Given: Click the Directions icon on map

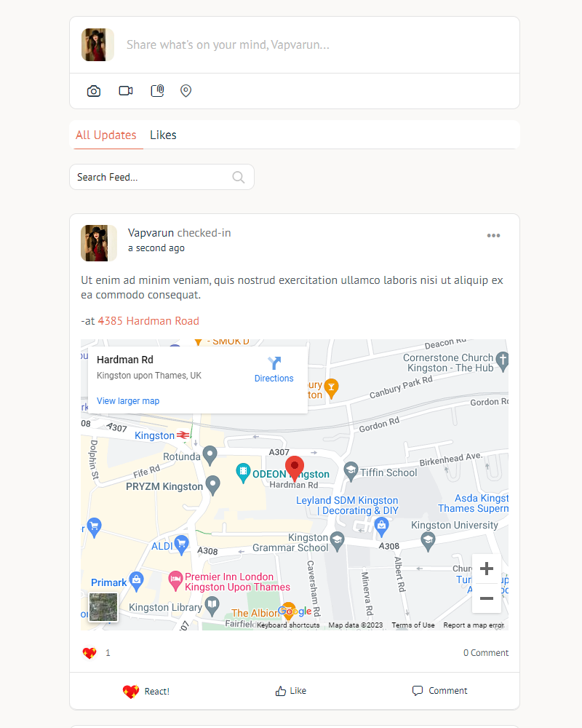Looking at the screenshot, I should point(274,363).
